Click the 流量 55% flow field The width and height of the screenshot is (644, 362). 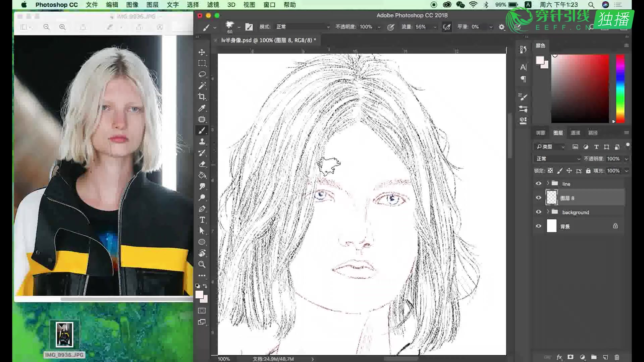(x=420, y=27)
